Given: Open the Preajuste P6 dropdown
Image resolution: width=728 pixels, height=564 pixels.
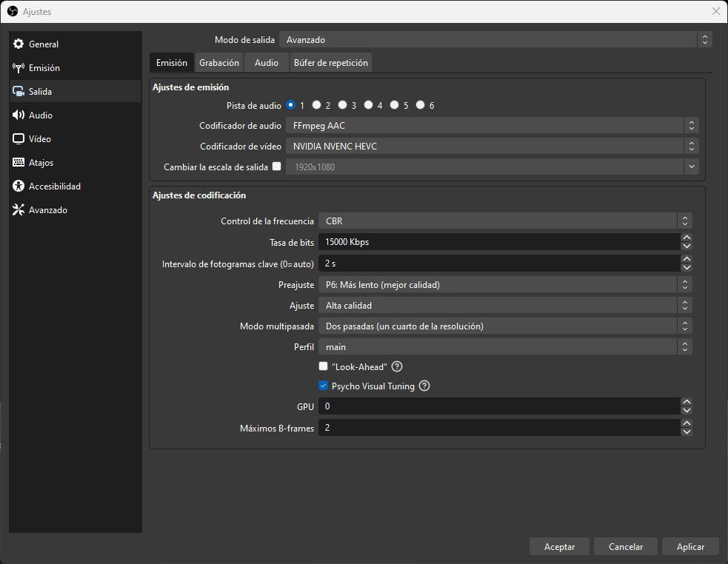Looking at the screenshot, I should point(505,284).
